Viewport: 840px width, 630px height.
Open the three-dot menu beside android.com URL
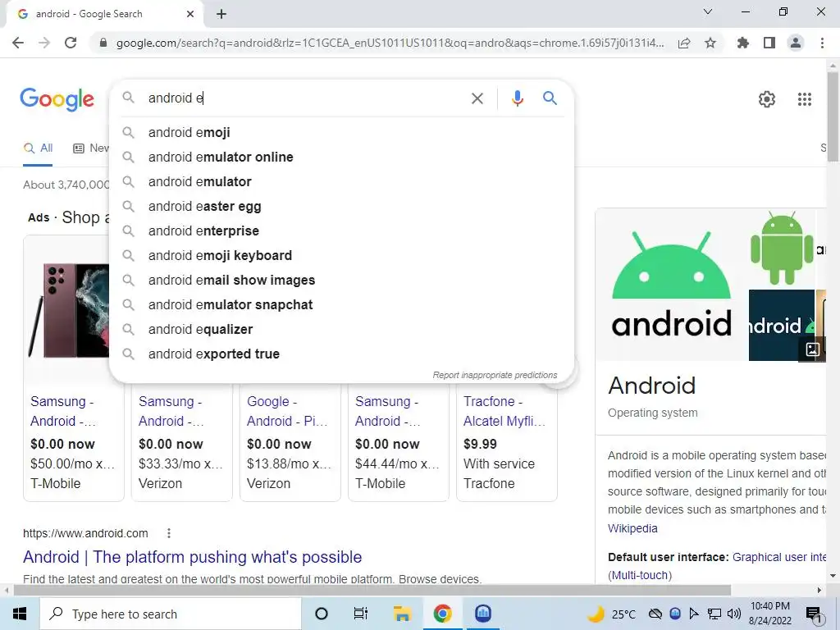click(x=169, y=533)
